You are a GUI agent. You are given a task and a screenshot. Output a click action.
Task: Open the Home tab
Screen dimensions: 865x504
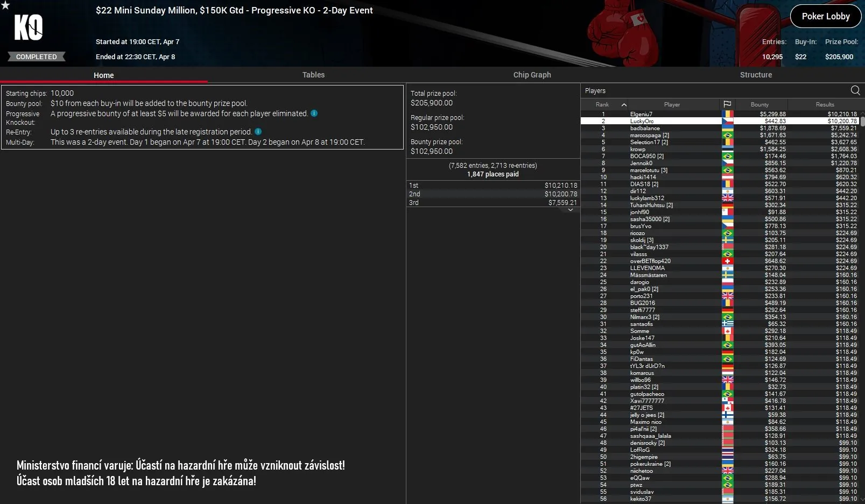[104, 75]
